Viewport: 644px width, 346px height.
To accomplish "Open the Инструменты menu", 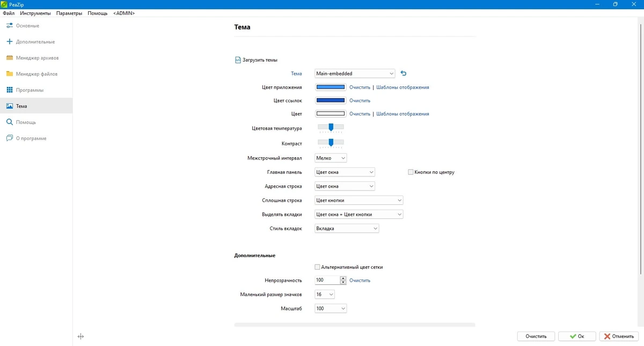I will [x=35, y=13].
